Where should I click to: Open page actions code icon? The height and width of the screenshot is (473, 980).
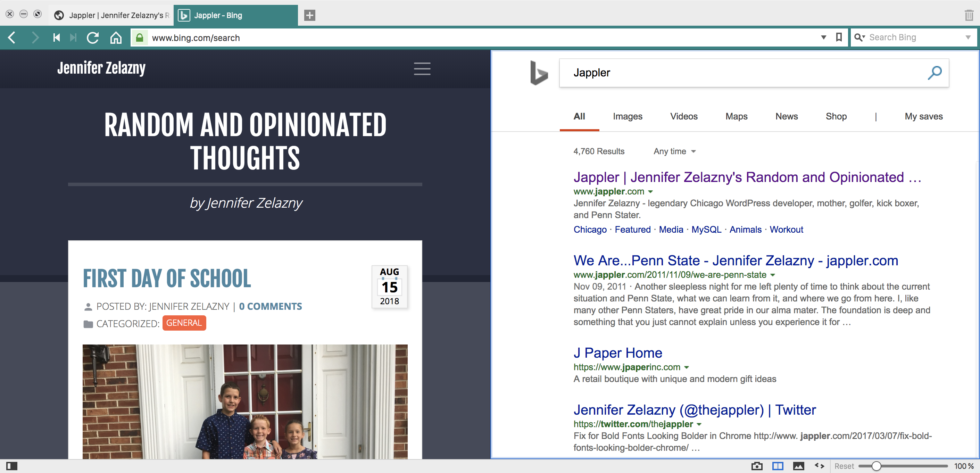coord(819,466)
